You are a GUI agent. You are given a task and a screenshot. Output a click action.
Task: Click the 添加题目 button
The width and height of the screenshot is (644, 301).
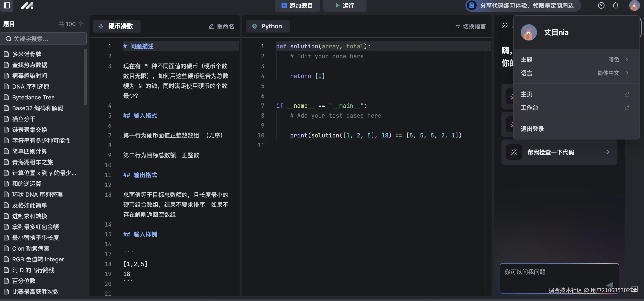[x=297, y=5]
